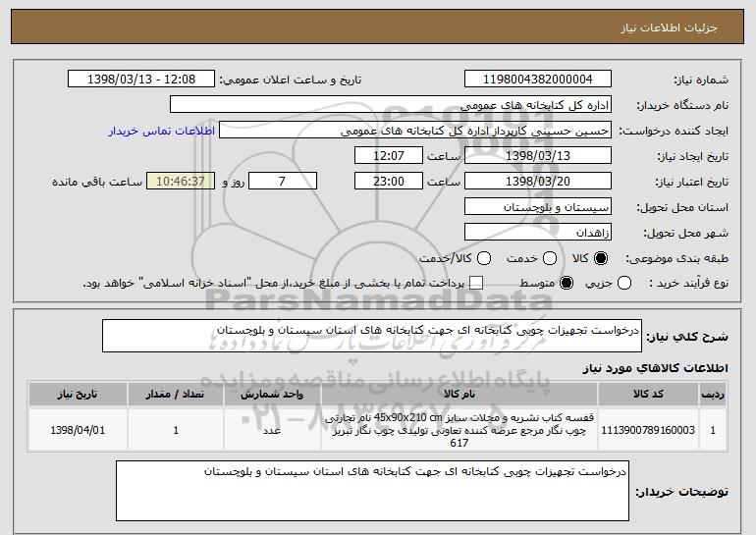The width and height of the screenshot is (756, 535).
Task: Click the remaining days field showing 7
Action: (x=284, y=182)
